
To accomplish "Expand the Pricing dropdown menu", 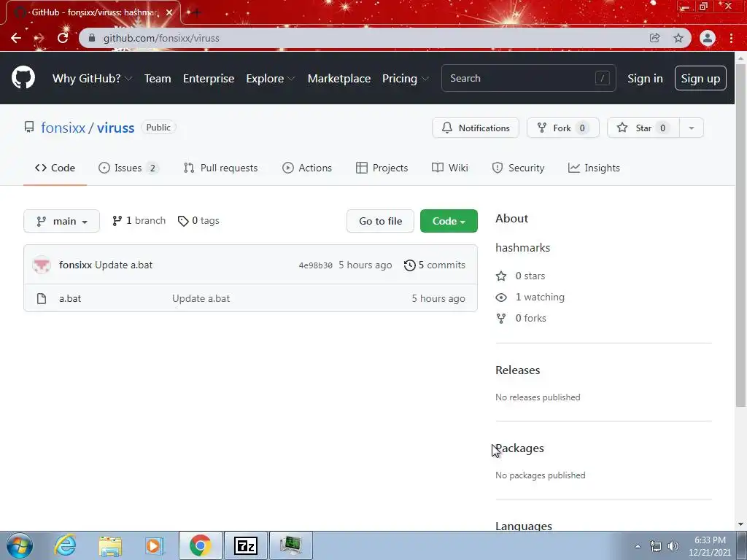I will coord(405,79).
